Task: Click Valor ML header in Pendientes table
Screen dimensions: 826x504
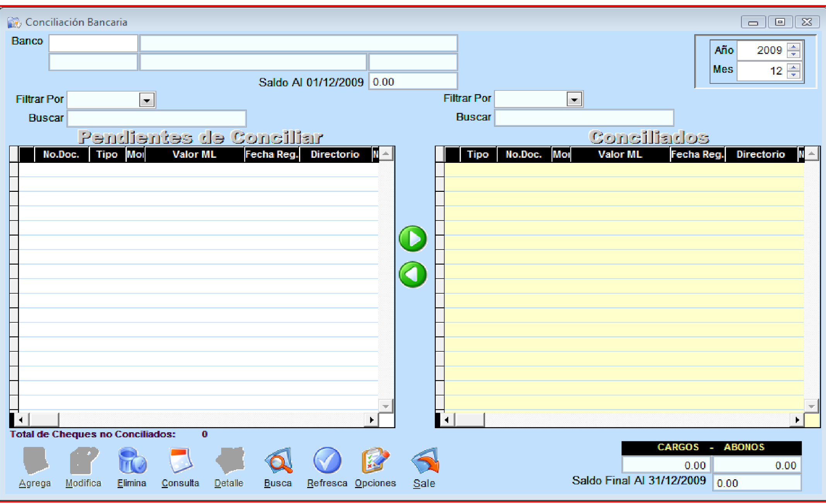Action: tap(194, 154)
